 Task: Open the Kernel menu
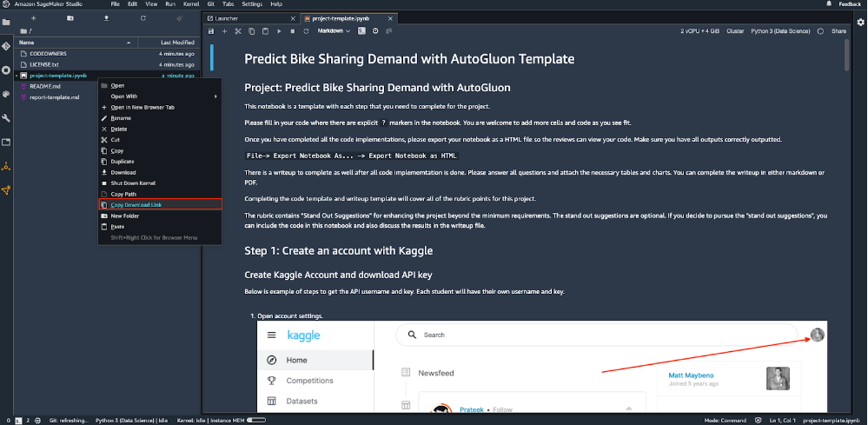click(x=191, y=3)
